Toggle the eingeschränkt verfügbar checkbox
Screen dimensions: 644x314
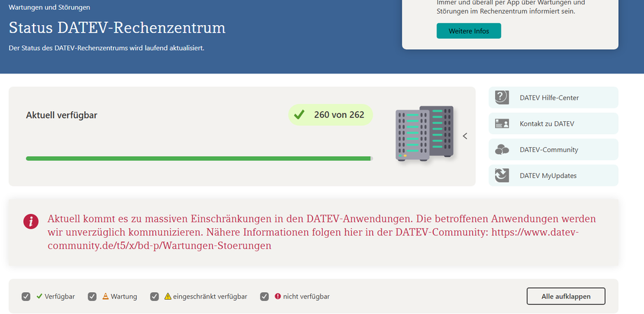click(x=155, y=297)
